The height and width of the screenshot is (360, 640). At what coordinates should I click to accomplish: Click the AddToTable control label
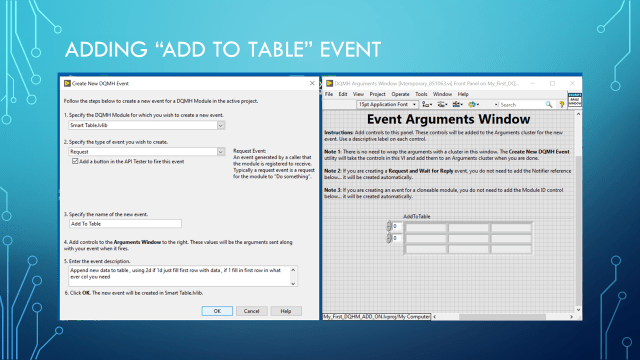(417, 216)
